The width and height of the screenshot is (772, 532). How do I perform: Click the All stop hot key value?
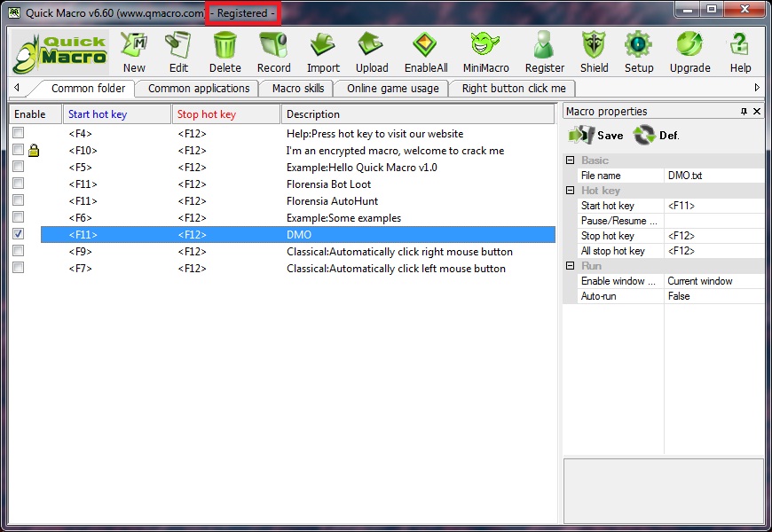pos(714,251)
